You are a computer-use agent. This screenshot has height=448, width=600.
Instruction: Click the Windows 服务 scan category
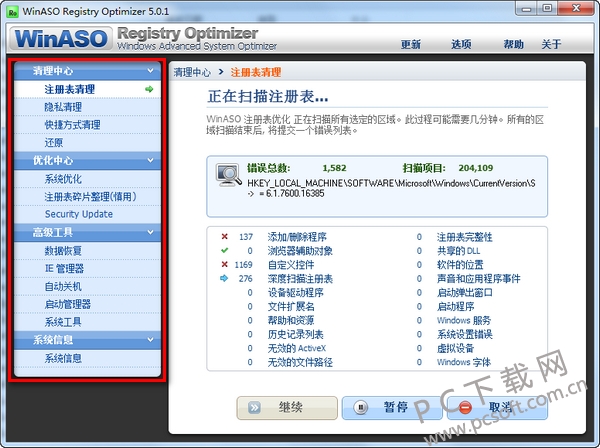tap(464, 320)
